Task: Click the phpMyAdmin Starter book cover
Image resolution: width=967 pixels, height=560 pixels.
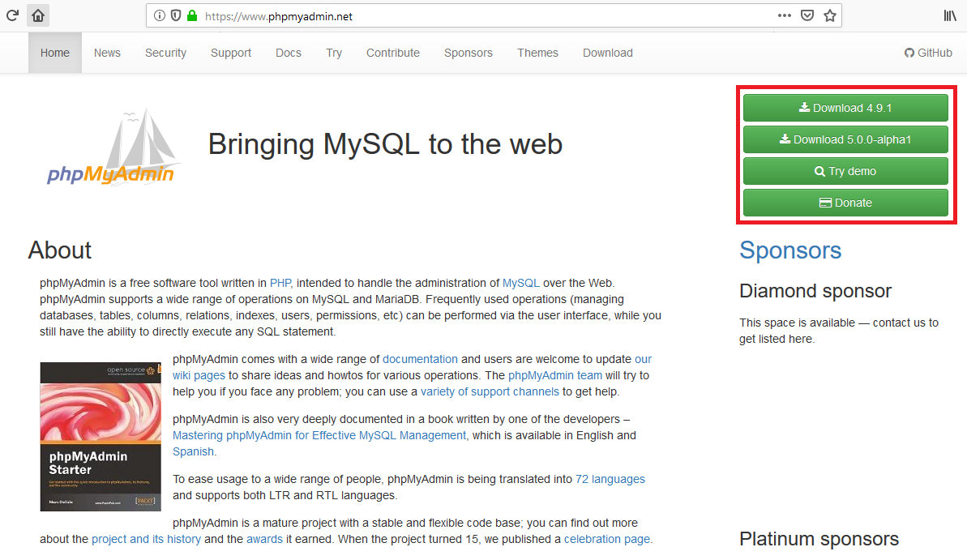Action: (x=101, y=437)
